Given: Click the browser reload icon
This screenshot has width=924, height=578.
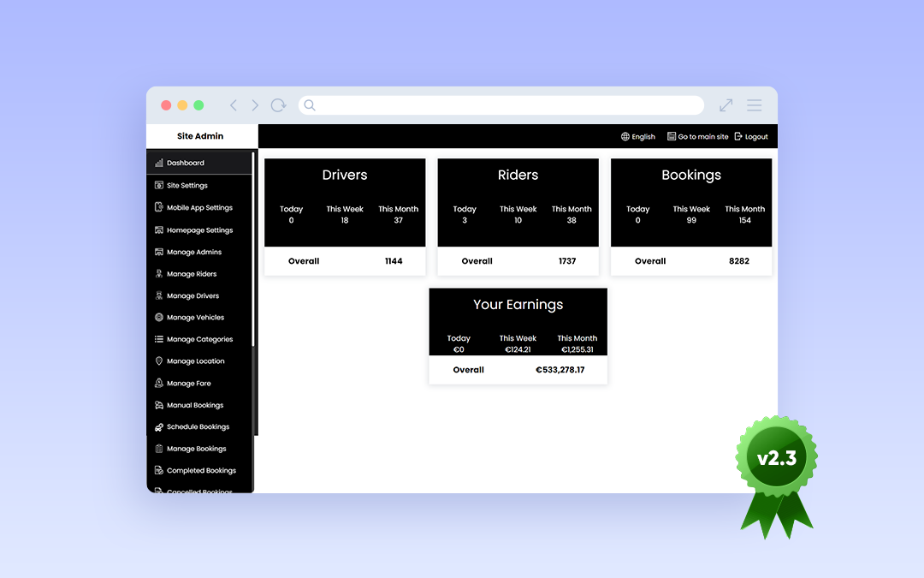Looking at the screenshot, I should (278, 105).
